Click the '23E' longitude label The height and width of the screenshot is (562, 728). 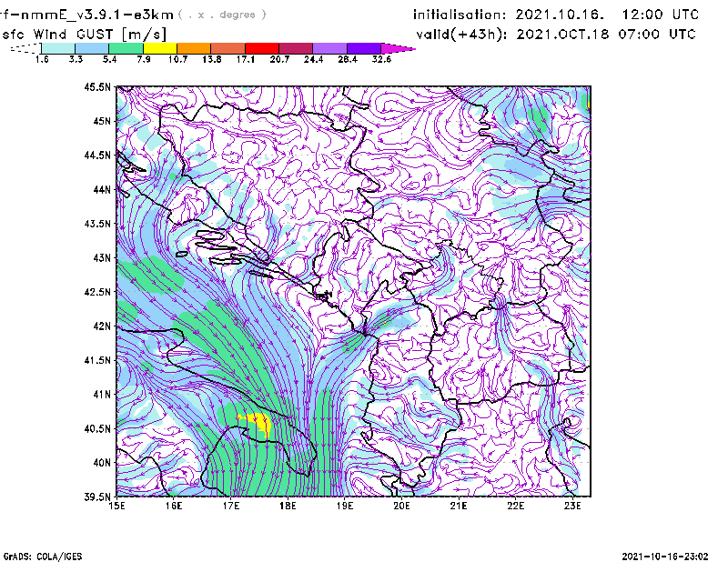572,506
